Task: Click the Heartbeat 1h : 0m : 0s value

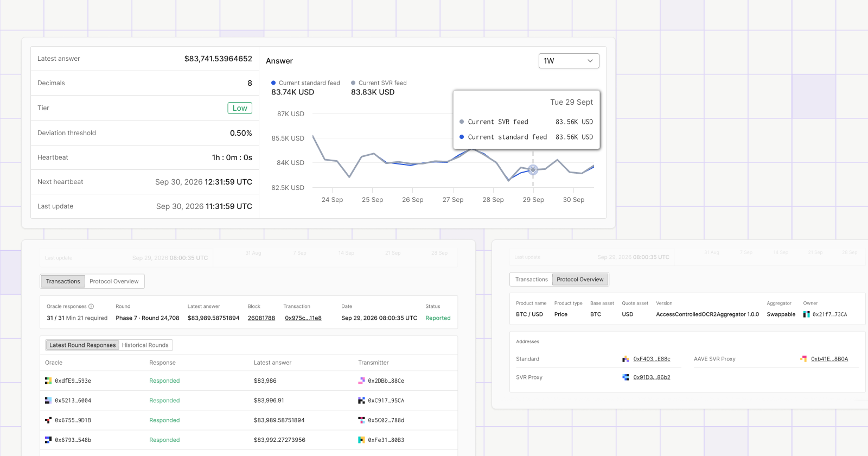Action: (x=232, y=157)
